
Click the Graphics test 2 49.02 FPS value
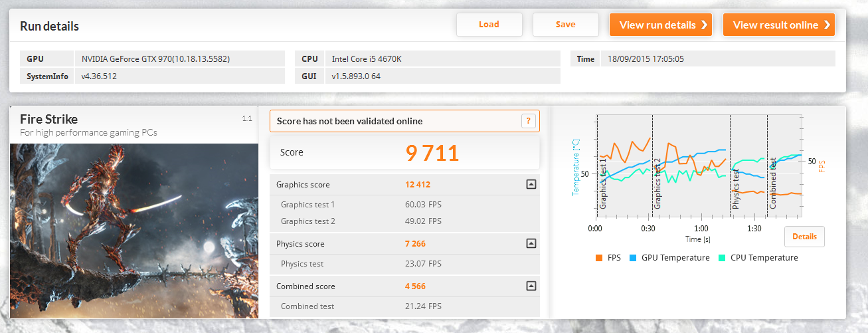coord(424,221)
